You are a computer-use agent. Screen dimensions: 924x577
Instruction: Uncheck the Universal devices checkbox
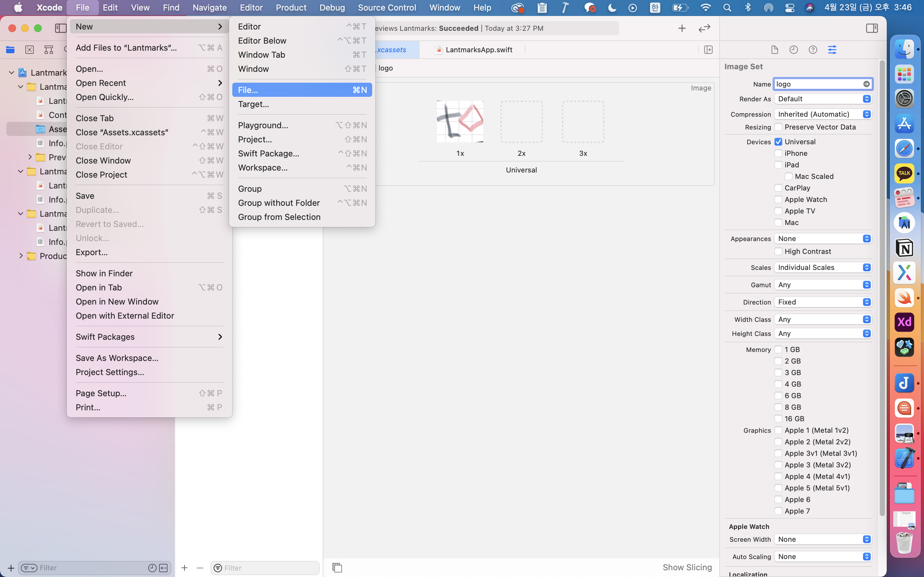[778, 142]
